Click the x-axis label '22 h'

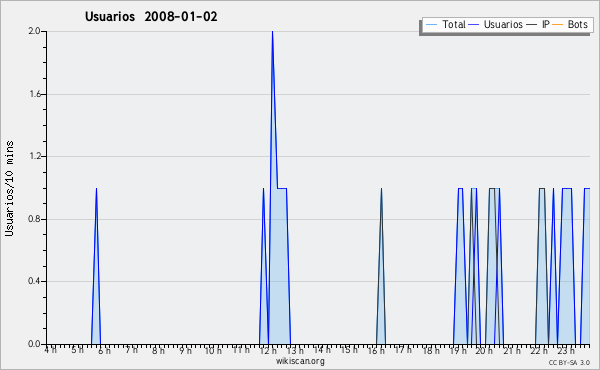(539, 350)
